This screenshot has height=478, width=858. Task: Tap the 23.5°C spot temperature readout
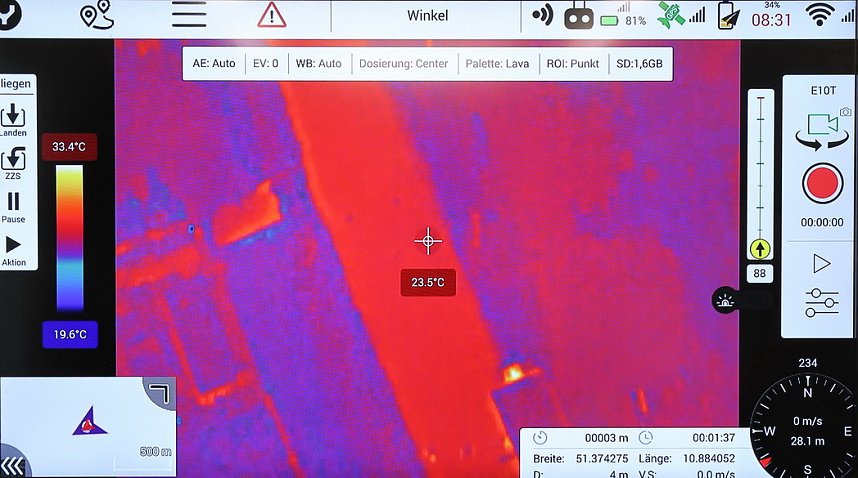(x=428, y=282)
